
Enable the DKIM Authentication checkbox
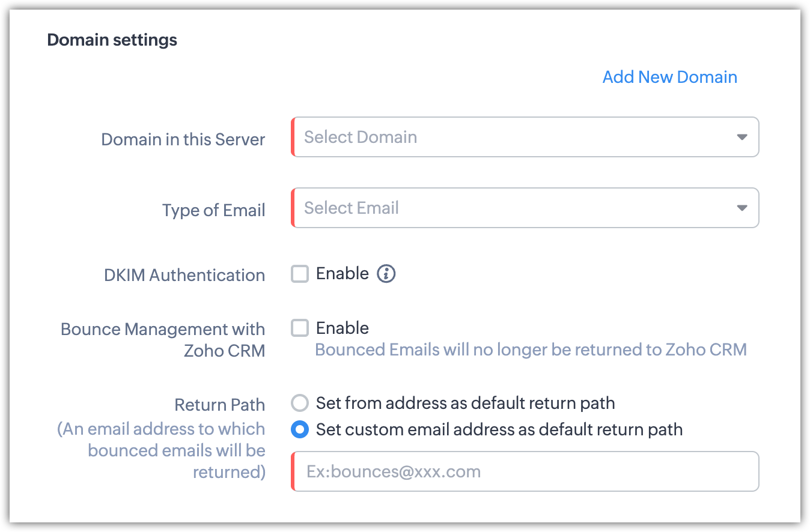tap(300, 274)
